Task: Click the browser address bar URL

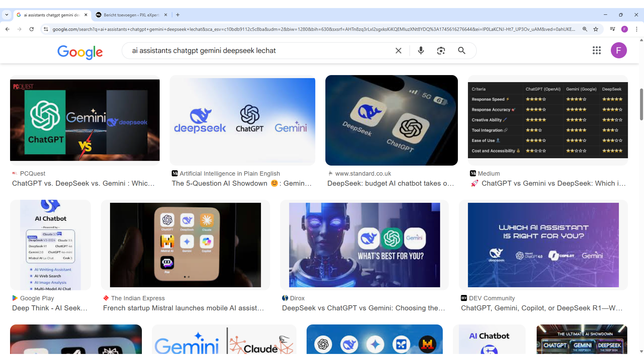Action: pyautogui.click(x=314, y=29)
